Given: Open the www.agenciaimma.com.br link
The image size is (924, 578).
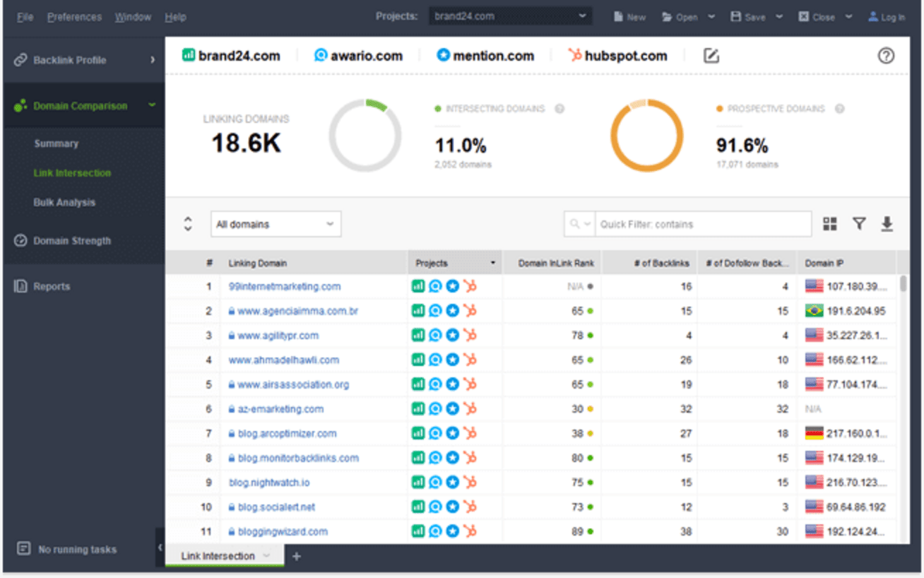Looking at the screenshot, I should [297, 311].
